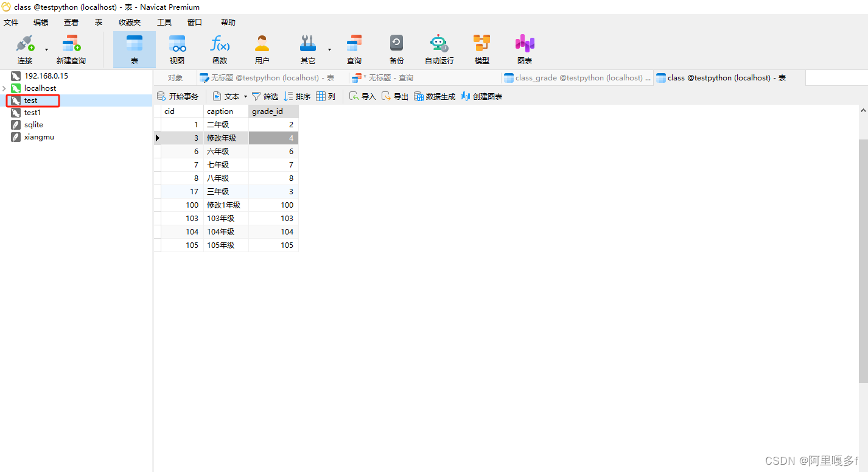Click the 自动运行 automation icon

439,49
